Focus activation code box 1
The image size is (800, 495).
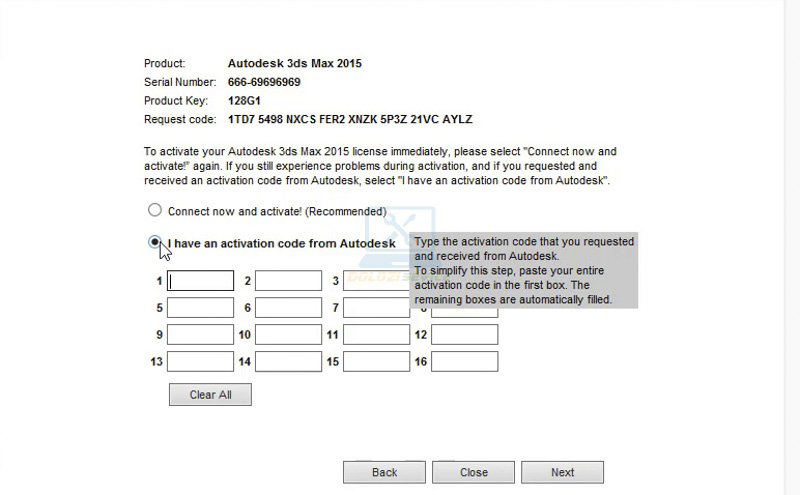pyautogui.click(x=200, y=281)
